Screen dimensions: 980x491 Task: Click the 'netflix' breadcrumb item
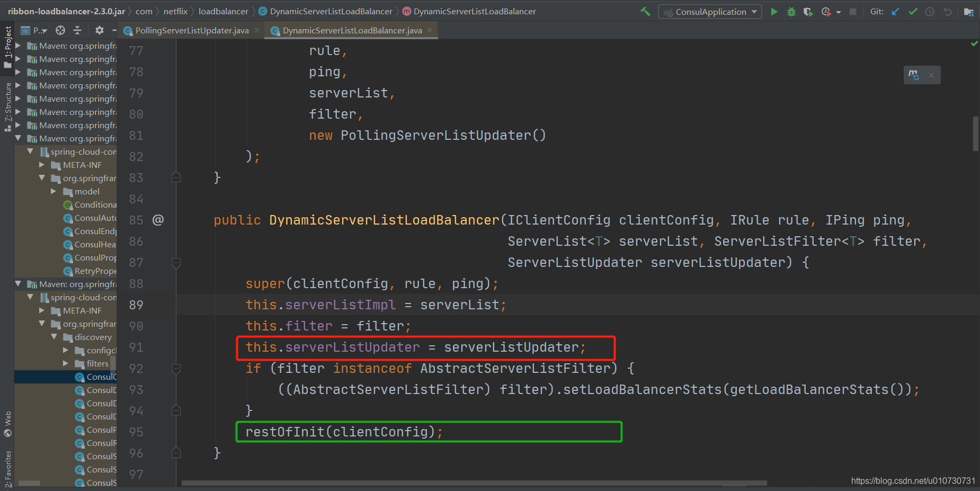[175, 11]
